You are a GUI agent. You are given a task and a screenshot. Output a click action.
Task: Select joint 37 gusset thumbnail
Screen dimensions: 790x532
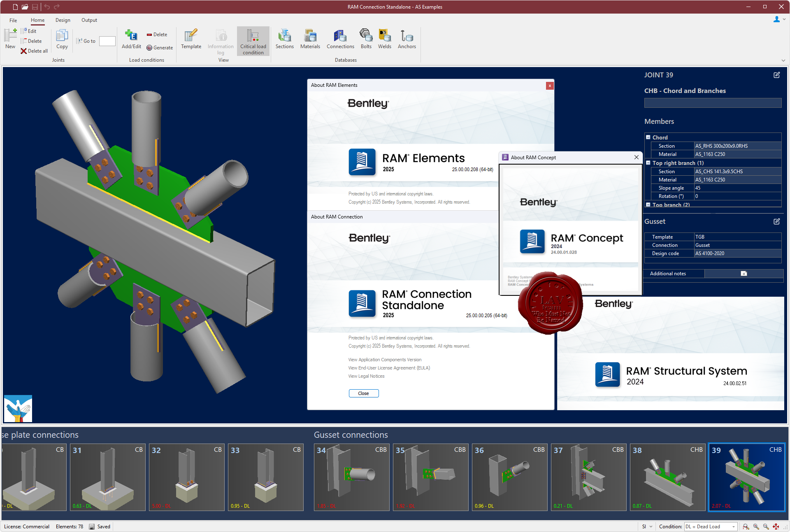[x=589, y=477]
